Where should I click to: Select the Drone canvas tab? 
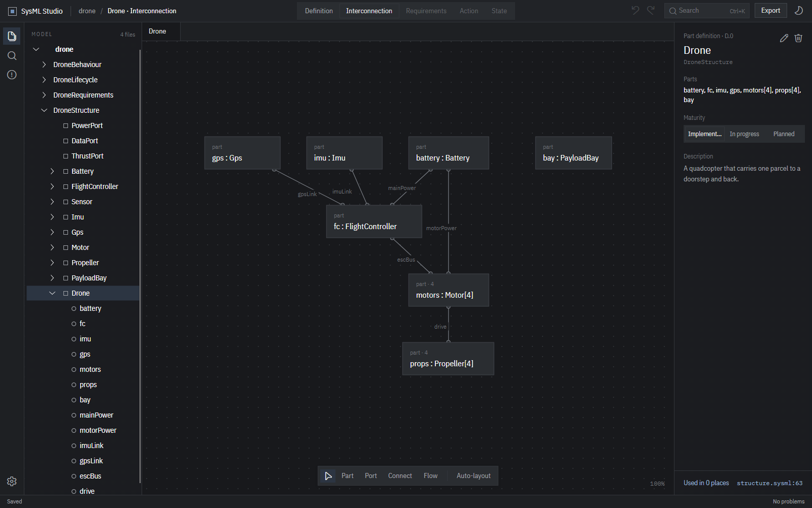point(161,31)
